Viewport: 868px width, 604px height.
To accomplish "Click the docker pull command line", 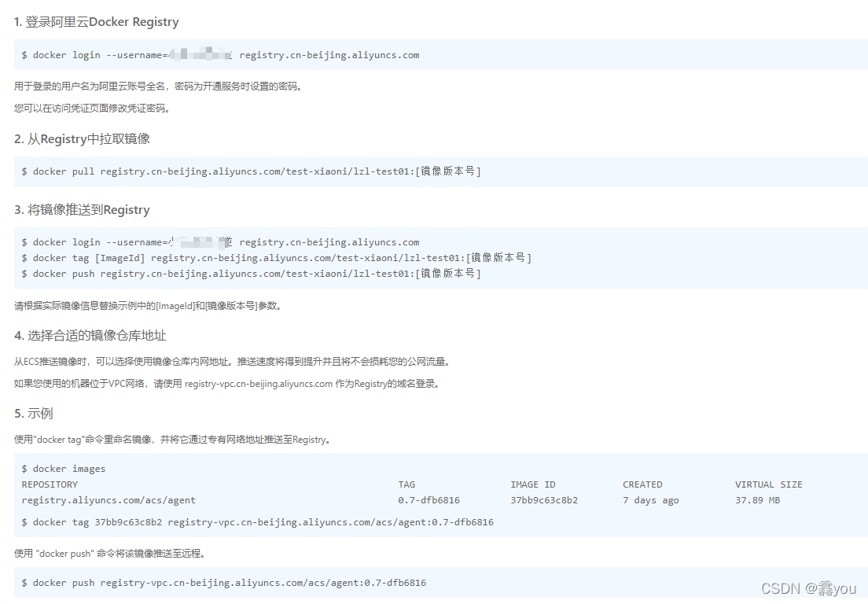I will point(252,171).
